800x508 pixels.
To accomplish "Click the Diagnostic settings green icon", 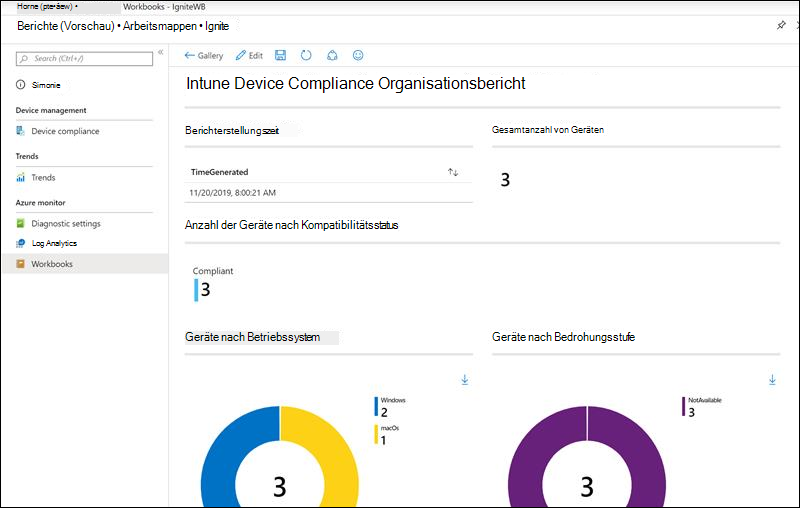I will (x=20, y=223).
